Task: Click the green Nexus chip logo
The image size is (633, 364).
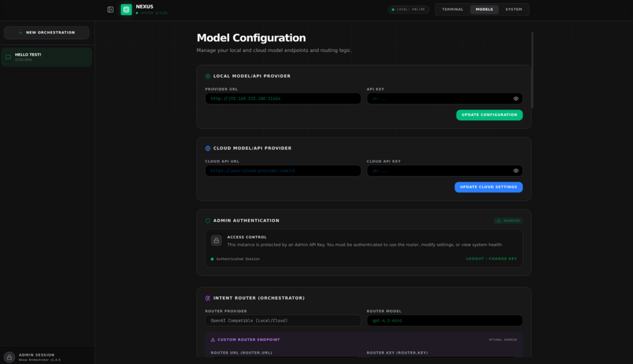Action: 127,9
